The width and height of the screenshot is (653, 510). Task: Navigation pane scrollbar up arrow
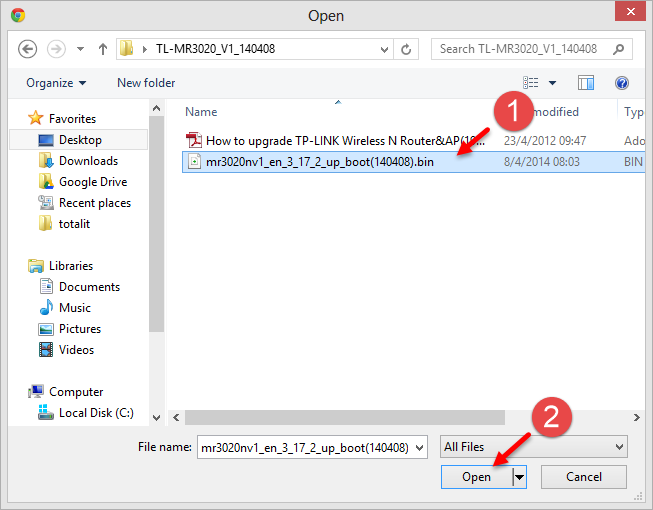157,108
